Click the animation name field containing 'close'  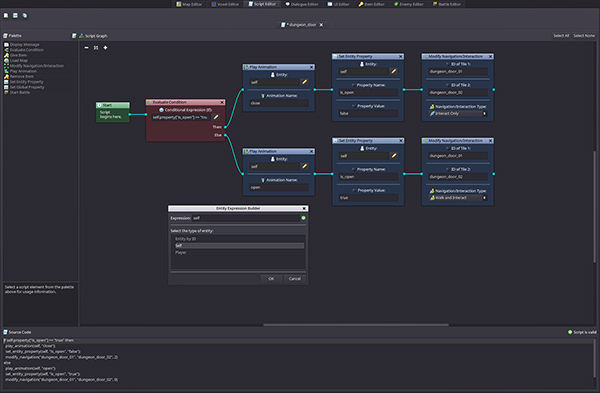[x=279, y=103]
